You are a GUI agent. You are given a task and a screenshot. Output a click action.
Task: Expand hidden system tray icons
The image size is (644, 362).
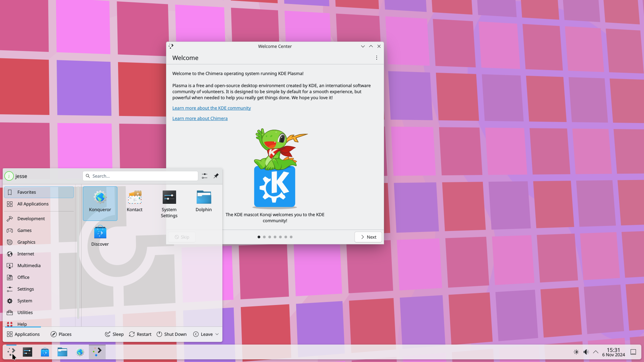coord(596,352)
